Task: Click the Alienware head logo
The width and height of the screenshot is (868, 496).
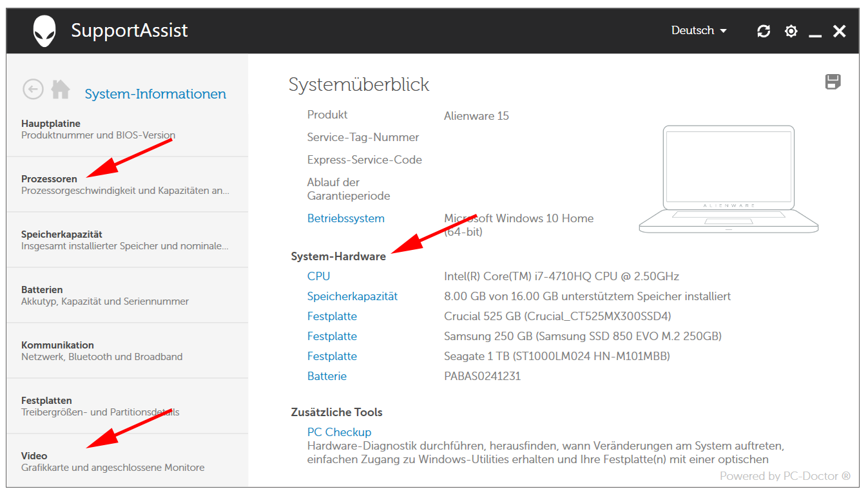Action: click(44, 31)
